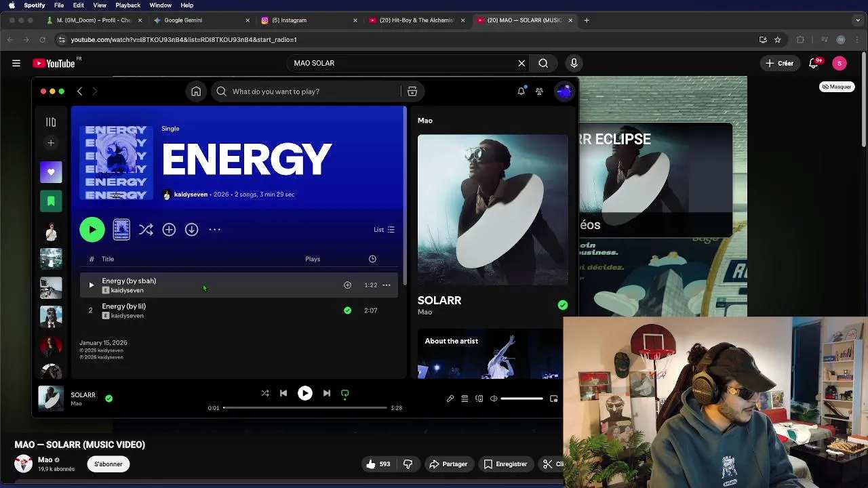Click the Partager share button

[448, 464]
